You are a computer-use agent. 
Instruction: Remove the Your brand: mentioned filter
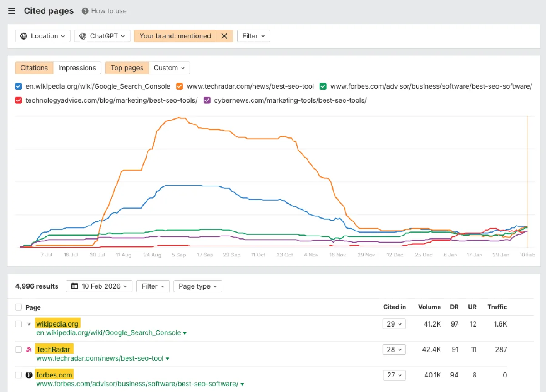224,36
